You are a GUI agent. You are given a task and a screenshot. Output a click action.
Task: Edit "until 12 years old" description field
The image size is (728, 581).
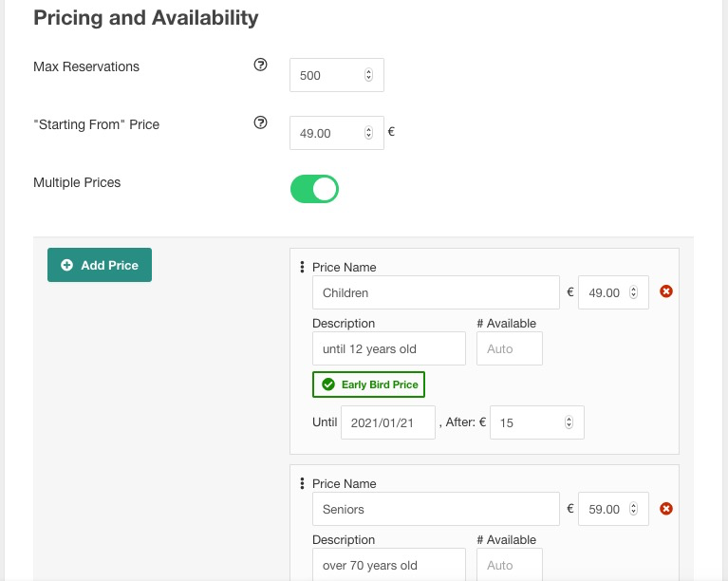(x=388, y=348)
